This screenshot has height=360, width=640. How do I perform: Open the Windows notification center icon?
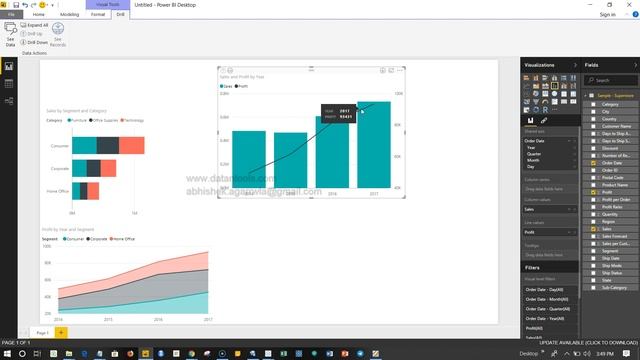pos(626,353)
